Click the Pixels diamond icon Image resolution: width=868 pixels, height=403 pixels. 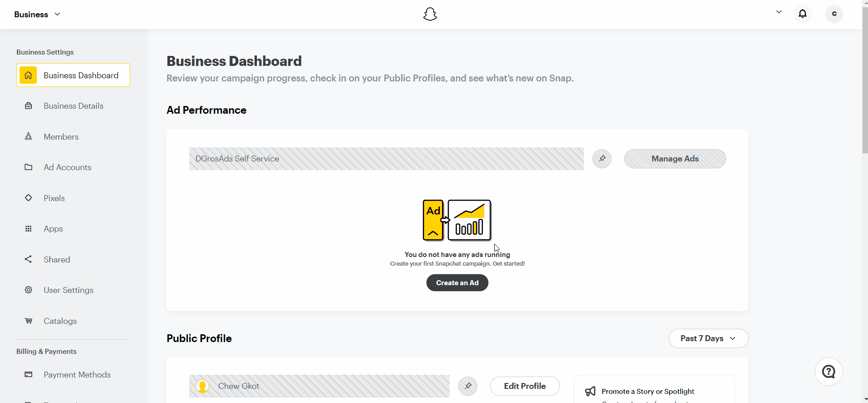28,198
